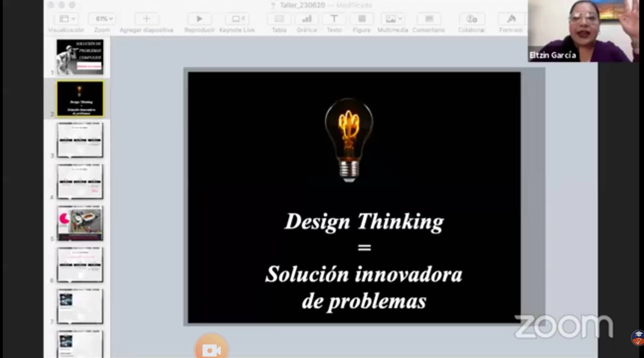The height and width of the screenshot is (358, 644).
Task: Click the Colaborar icon in the toolbar
Action: (471, 19)
